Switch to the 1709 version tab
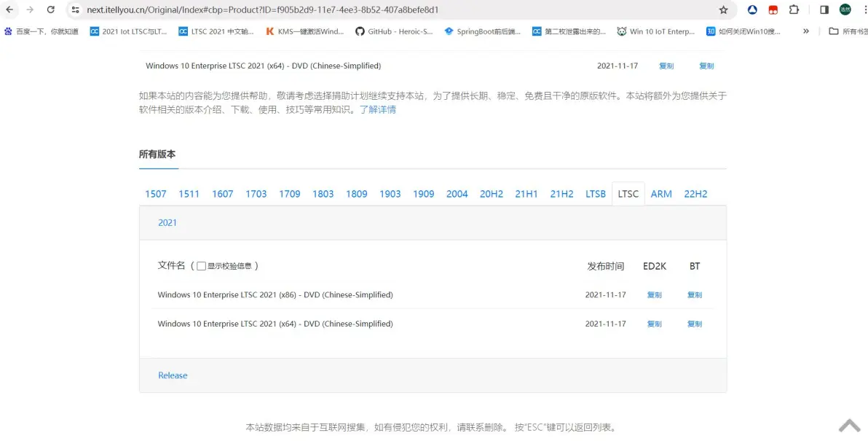 click(290, 194)
